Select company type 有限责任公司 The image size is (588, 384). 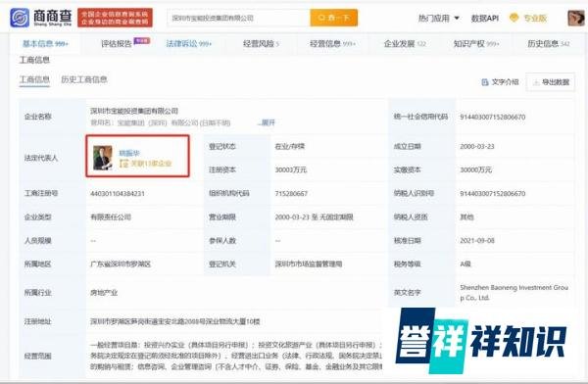click(x=111, y=217)
